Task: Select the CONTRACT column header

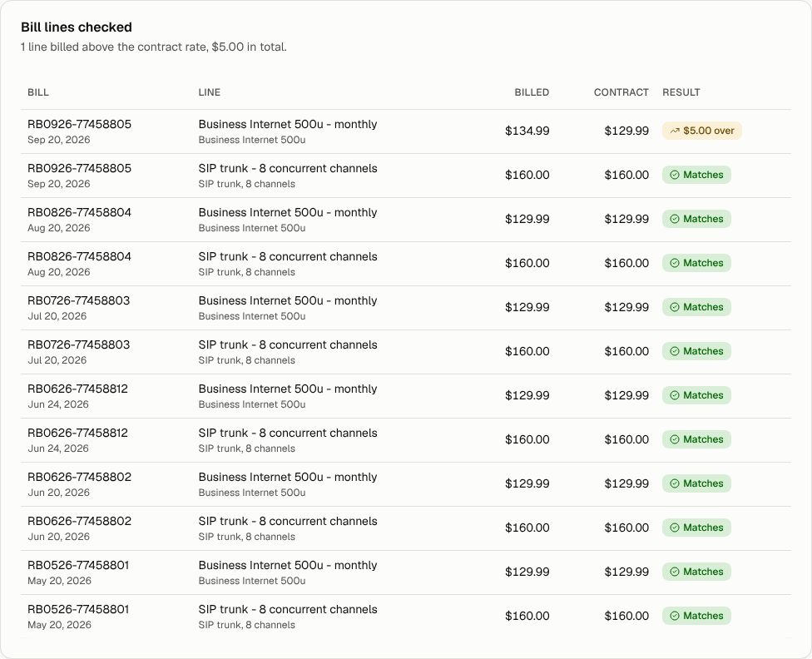Action: coord(621,92)
